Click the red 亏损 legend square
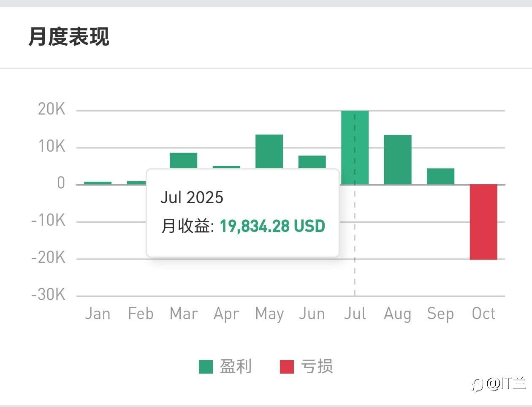The image size is (532, 407). (286, 366)
